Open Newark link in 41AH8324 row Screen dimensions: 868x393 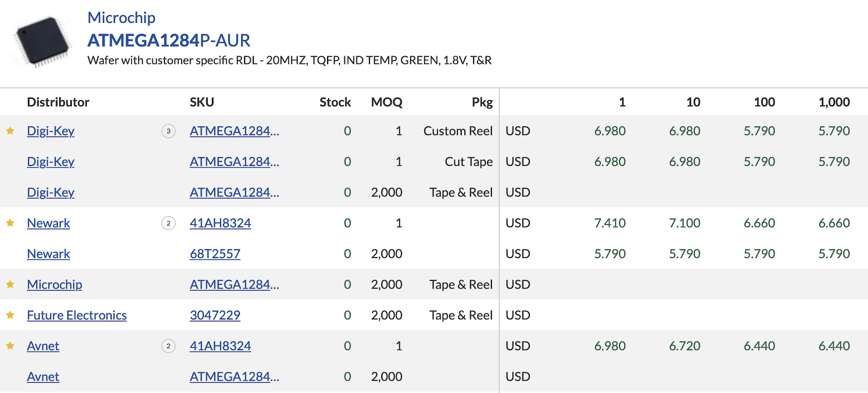48,223
